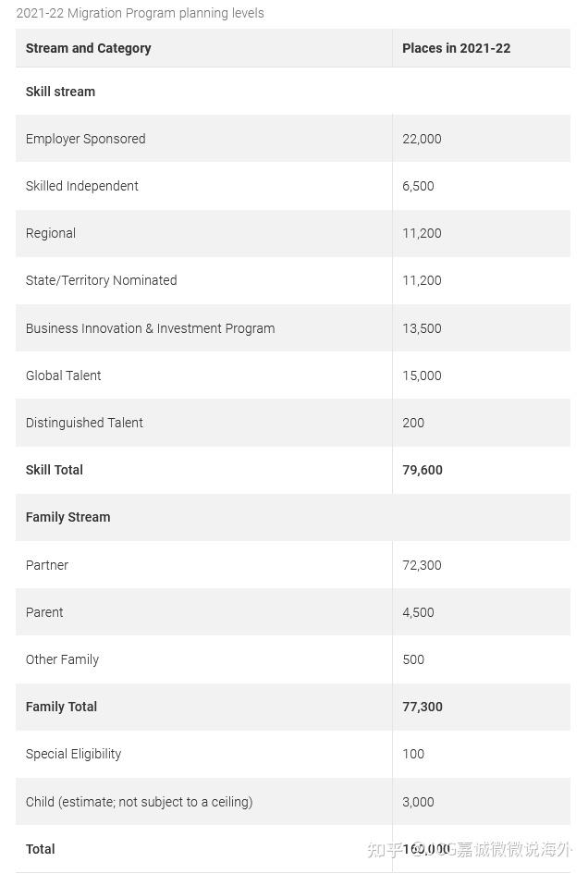Select the "Skill stream" section heading
The image size is (588, 874).
[60, 92]
